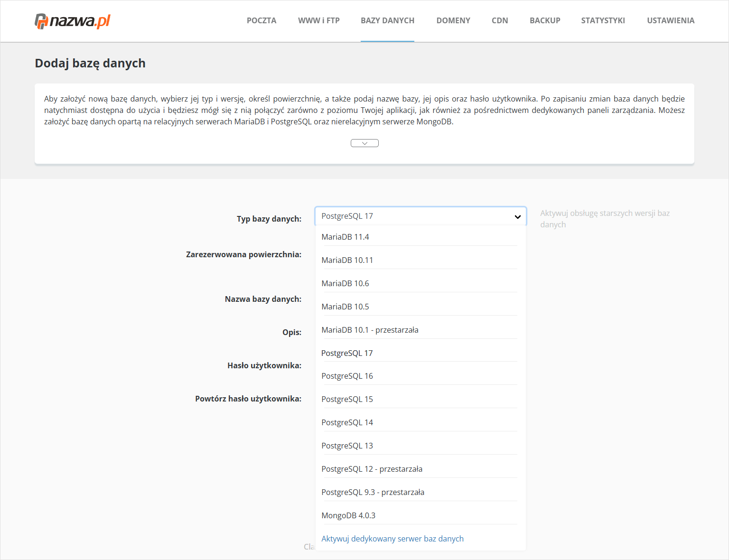The height and width of the screenshot is (560, 729).
Task: Click Aktywuj obsługę starszych wersji baz danych
Action: pos(605,219)
